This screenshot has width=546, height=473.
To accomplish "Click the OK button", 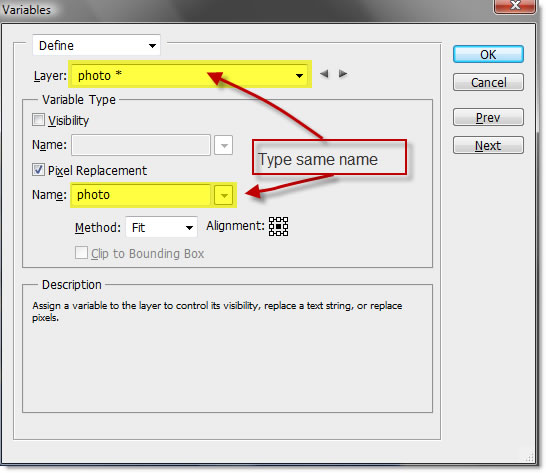I will click(x=488, y=55).
